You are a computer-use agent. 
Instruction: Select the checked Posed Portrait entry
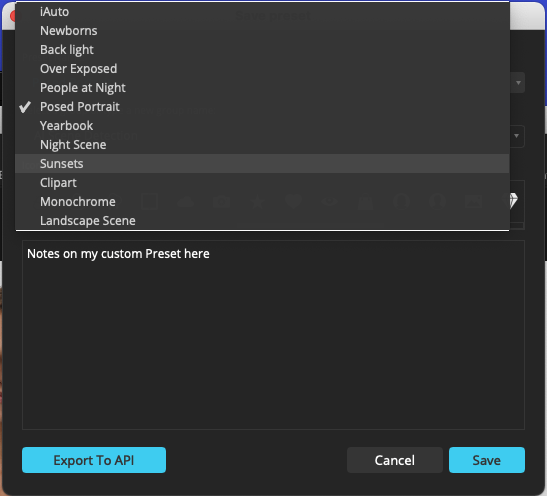pyautogui.click(x=262, y=107)
